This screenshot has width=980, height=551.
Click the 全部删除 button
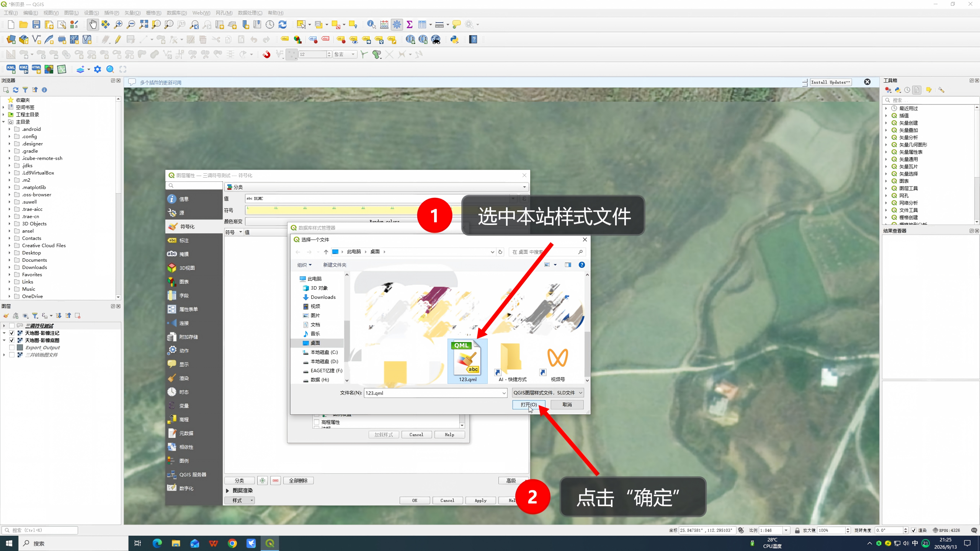click(x=298, y=481)
